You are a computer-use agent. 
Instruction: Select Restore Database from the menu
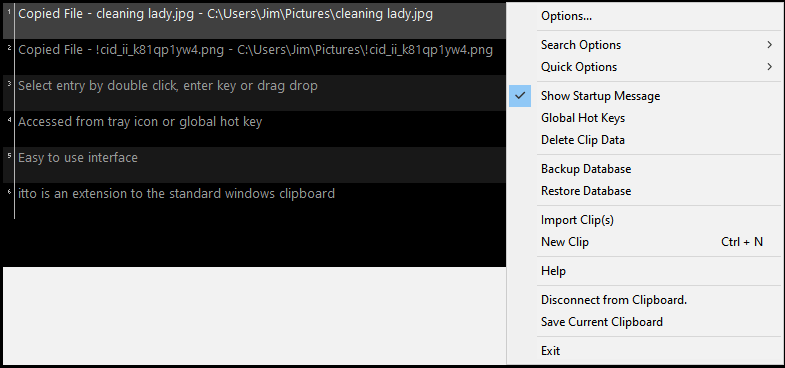(586, 191)
